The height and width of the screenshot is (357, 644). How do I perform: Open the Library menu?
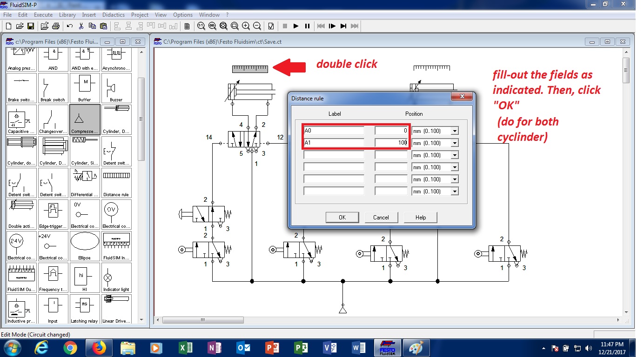tap(67, 15)
